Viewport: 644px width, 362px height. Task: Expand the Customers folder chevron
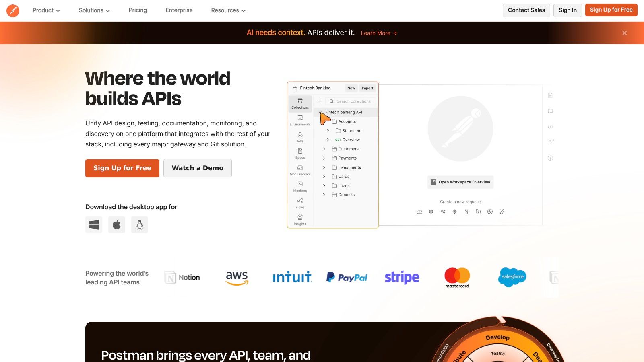pyautogui.click(x=324, y=149)
